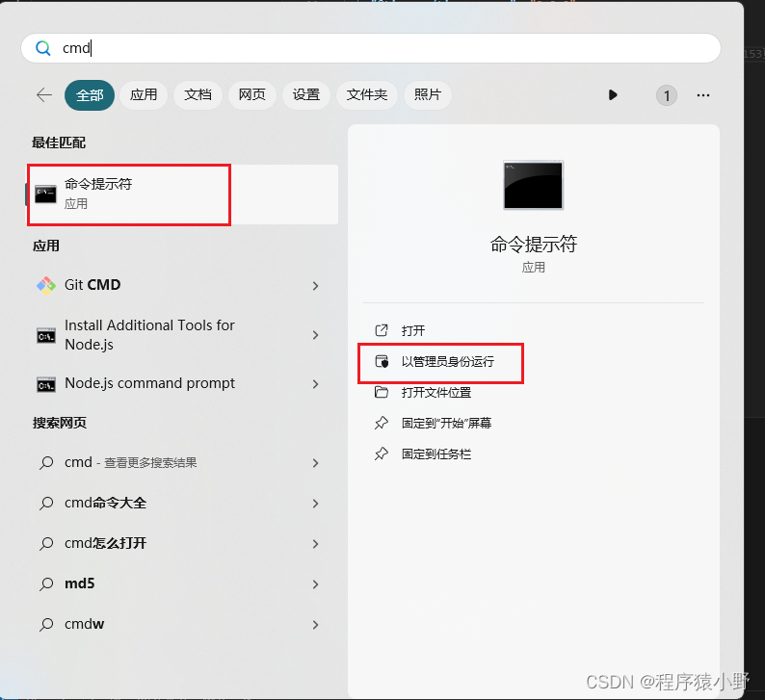Open the cmd怎么打开 web suggestion
765x700 pixels.
[x=106, y=543]
